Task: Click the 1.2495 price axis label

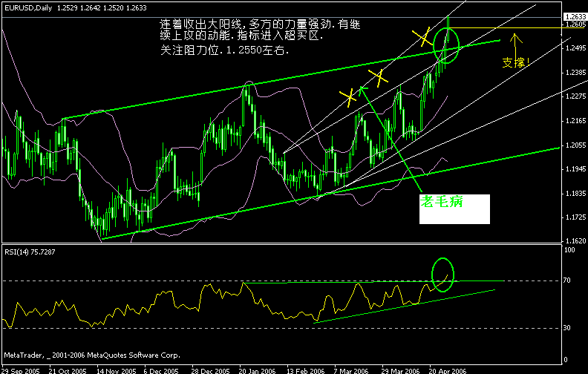Action: point(575,48)
